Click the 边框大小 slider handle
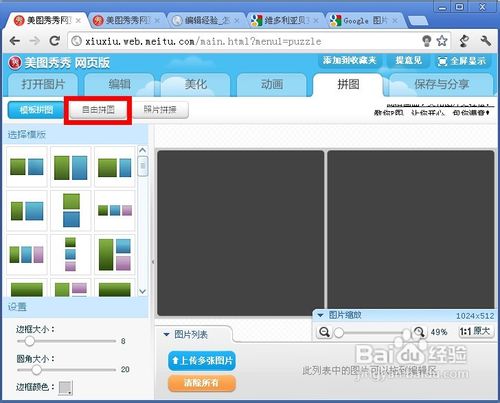Screen dimensions: 500x403 (30, 341)
